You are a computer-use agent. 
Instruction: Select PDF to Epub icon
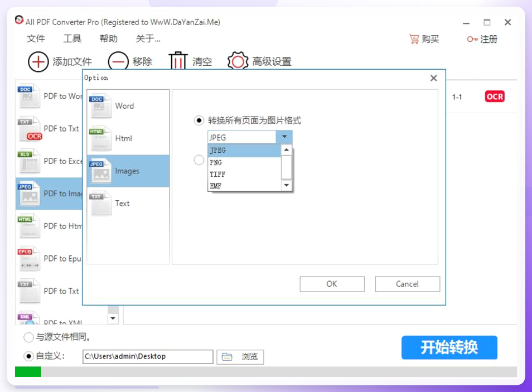[x=29, y=259]
